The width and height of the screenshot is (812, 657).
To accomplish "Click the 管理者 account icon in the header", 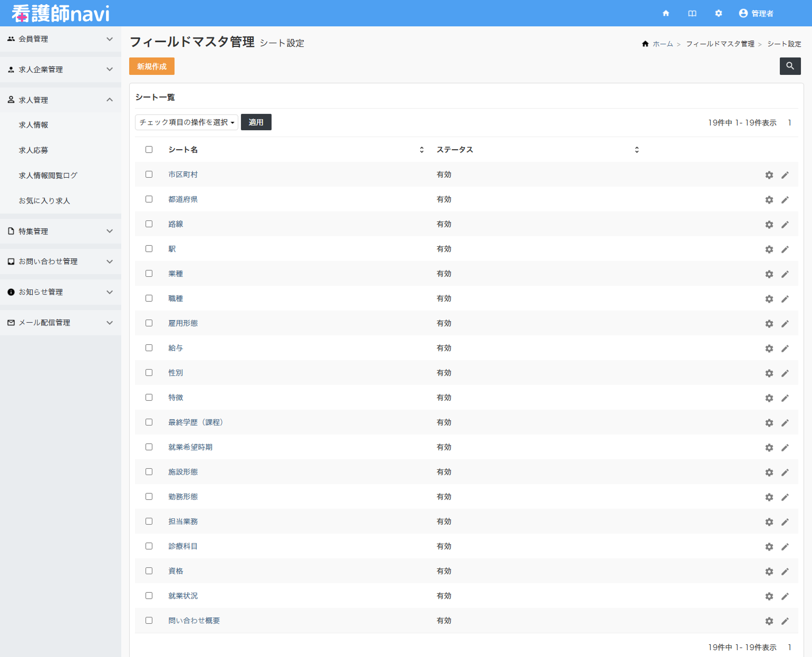I will pyautogui.click(x=743, y=13).
